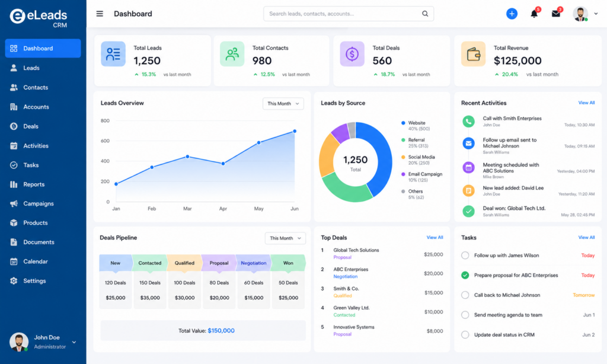Click the $150,000 total value
Viewport: 607px width, 364px height.
pos(221,331)
